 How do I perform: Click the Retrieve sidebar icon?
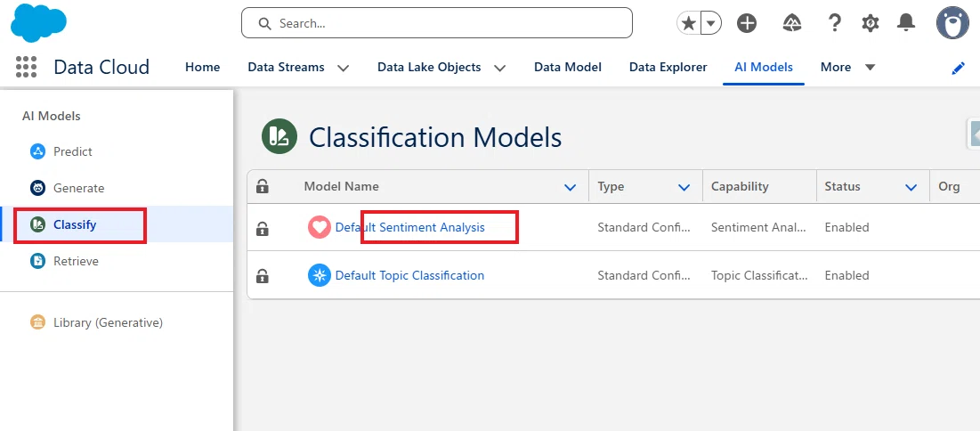pyautogui.click(x=38, y=261)
